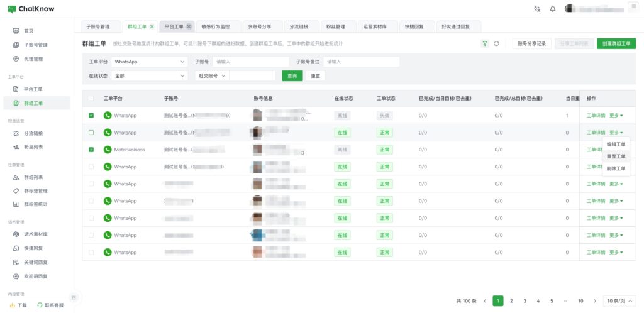The width and height of the screenshot is (644, 313).
Task: Go to 子账号管理 in the sidebar
Action: coord(36,45)
